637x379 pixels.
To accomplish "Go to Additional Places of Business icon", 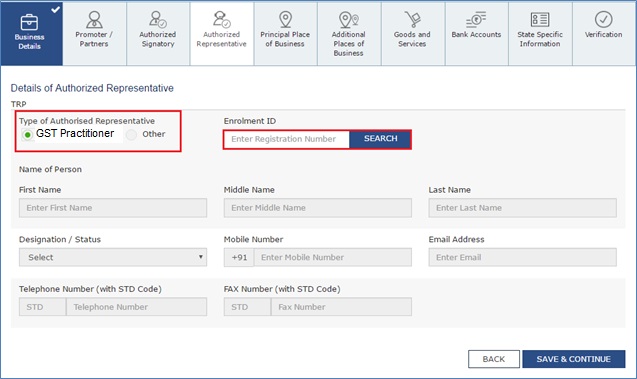I will [x=349, y=19].
